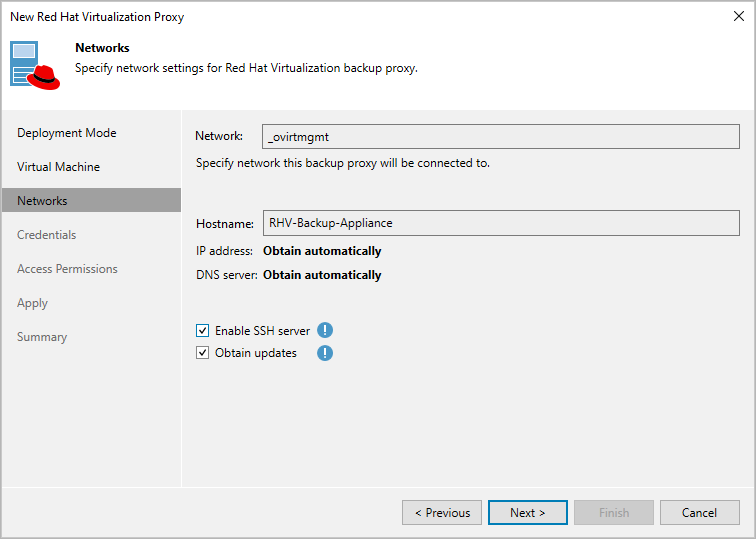This screenshot has width=756, height=539.
Task: Click the 'Specify network settings for Red Hat' description
Action: pos(246,68)
